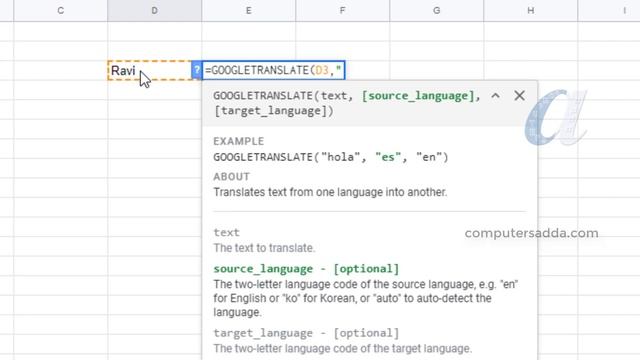Viewport: 640px width, 360px height.
Task: Click the source language code description paragraph
Action: (366, 298)
